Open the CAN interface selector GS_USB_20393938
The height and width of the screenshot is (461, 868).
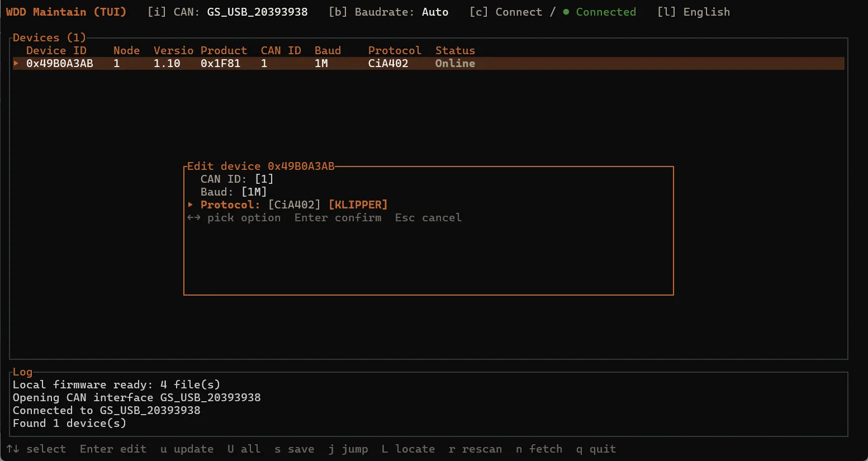258,12
